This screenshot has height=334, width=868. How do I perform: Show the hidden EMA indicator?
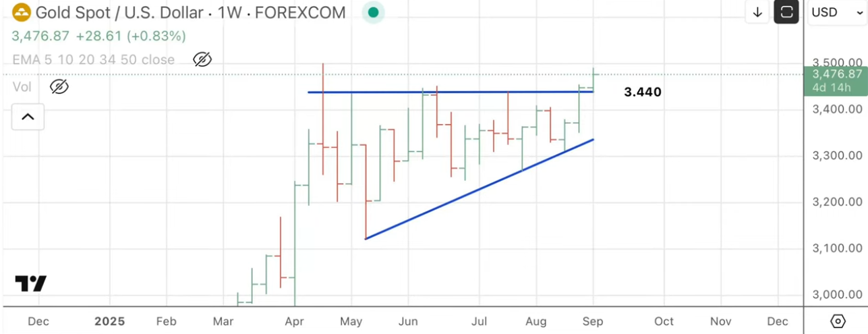pyautogui.click(x=202, y=59)
